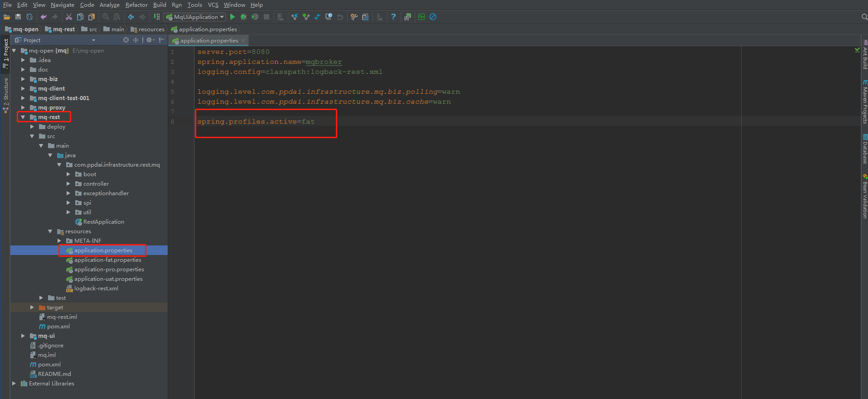Click the VCS Update Project icon

click(295, 17)
